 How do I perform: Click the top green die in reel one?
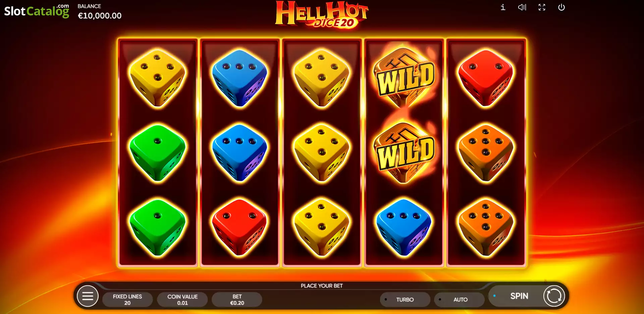click(157, 153)
